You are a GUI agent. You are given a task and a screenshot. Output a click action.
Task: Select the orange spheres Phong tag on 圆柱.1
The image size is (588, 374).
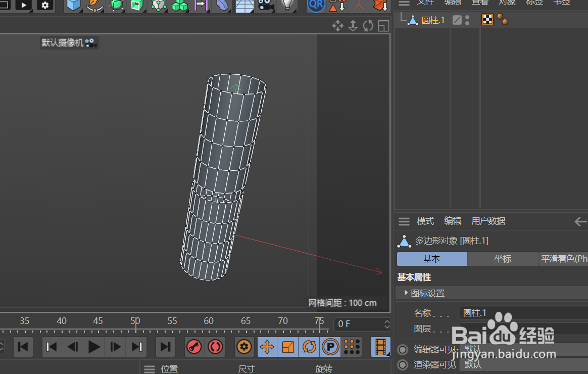point(503,19)
